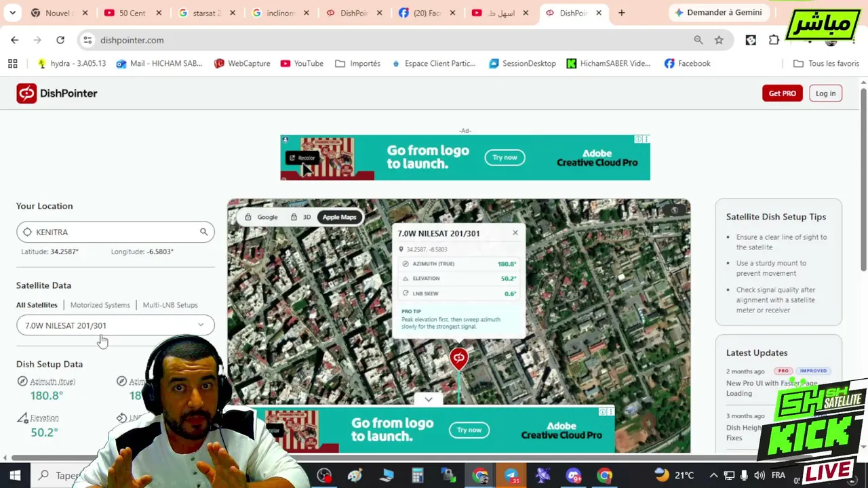868x488 pixels.
Task: Collapse the map with the bottom chevron
Action: point(429,399)
